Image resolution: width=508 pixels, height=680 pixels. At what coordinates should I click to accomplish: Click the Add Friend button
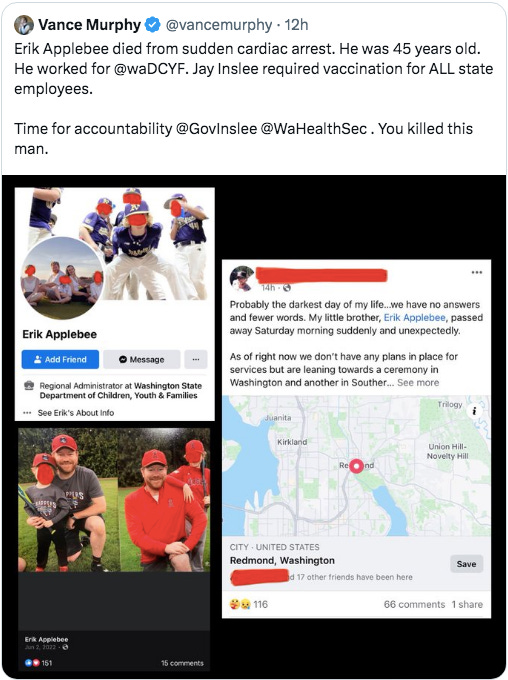point(60,360)
